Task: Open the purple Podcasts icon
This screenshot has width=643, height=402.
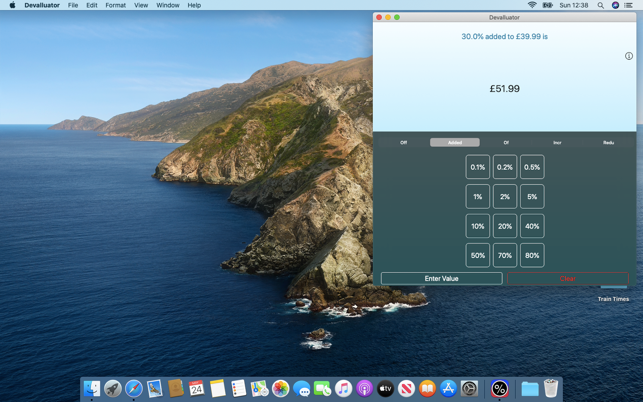Action: 364,388
